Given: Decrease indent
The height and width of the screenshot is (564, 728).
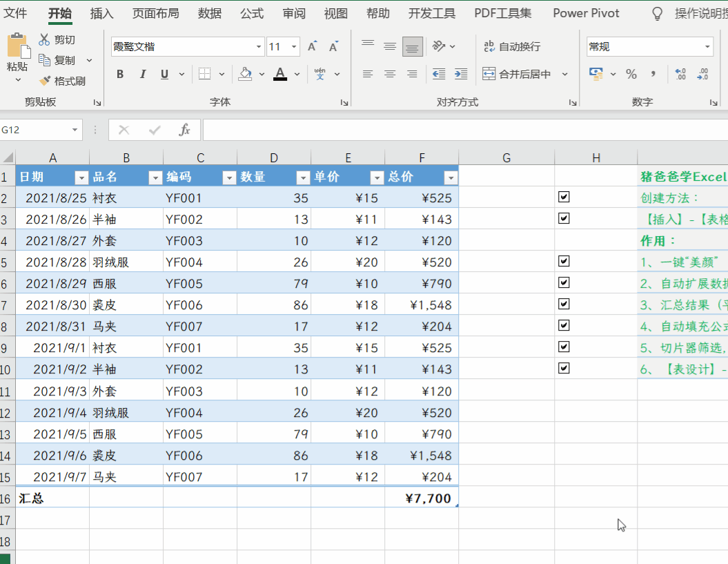Looking at the screenshot, I should (439, 74).
